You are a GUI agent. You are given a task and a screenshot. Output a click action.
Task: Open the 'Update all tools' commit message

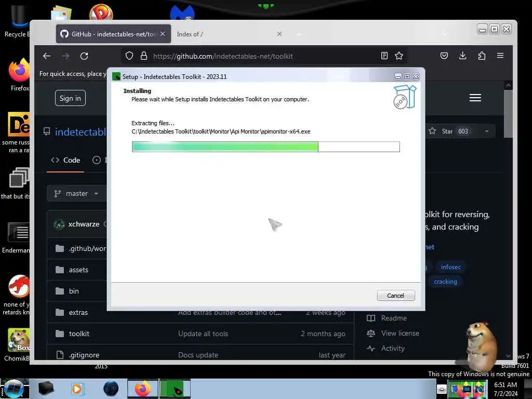coord(203,334)
